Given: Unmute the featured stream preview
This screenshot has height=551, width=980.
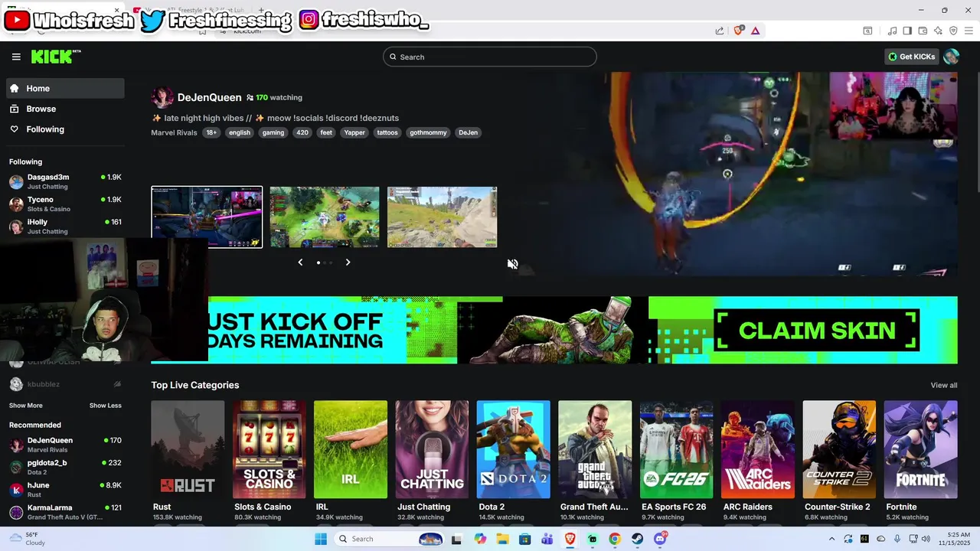Looking at the screenshot, I should coord(512,264).
